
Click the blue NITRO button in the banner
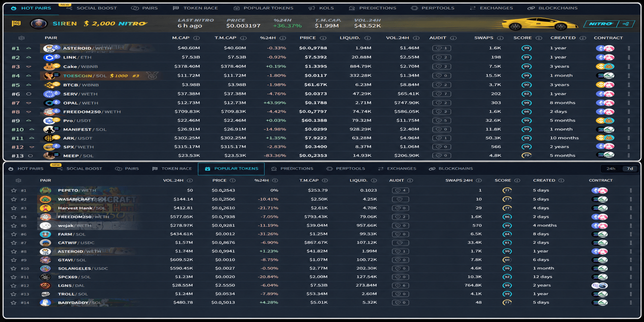click(601, 24)
